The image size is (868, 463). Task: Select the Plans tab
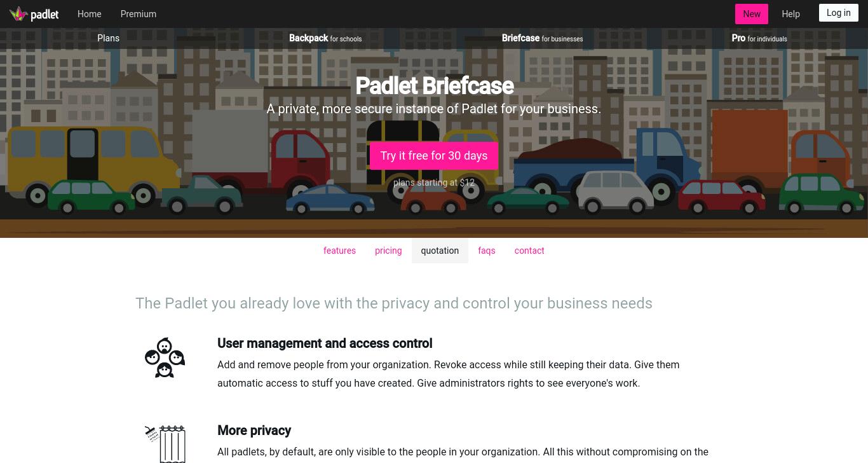pyautogui.click(x=109, y=38)
